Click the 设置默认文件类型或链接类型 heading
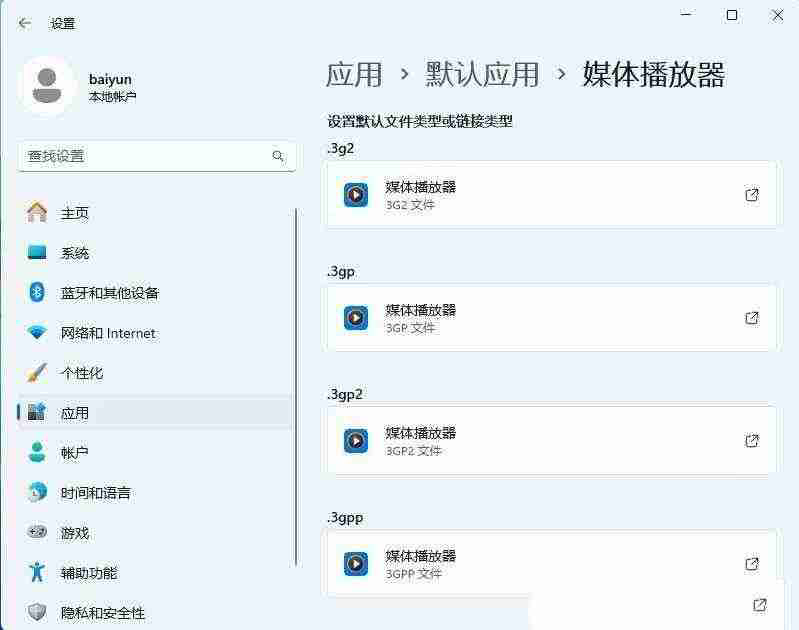Viewport: 799px width, 630px height. point(420,121)
